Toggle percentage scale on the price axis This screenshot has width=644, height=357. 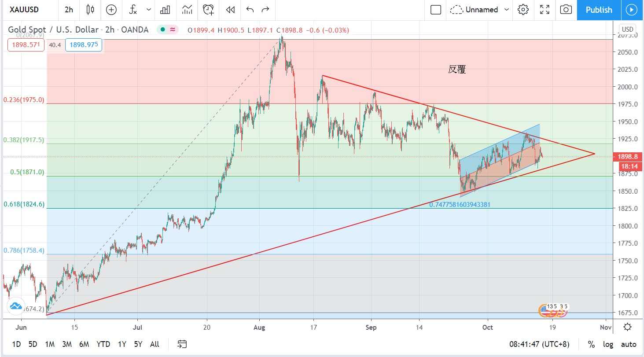click(x=591, y=344)
